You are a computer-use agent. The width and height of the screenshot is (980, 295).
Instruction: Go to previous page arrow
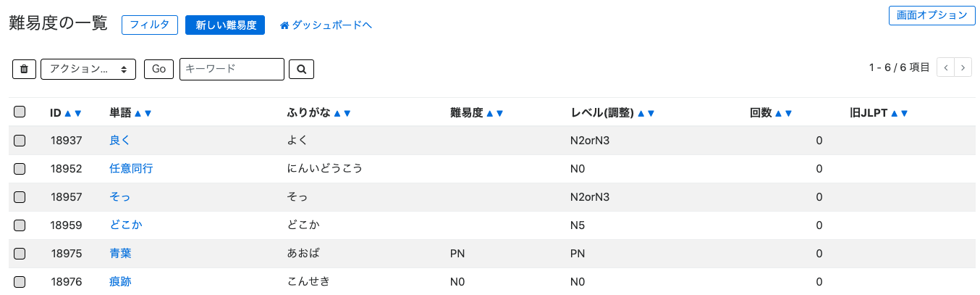(945, 67)
